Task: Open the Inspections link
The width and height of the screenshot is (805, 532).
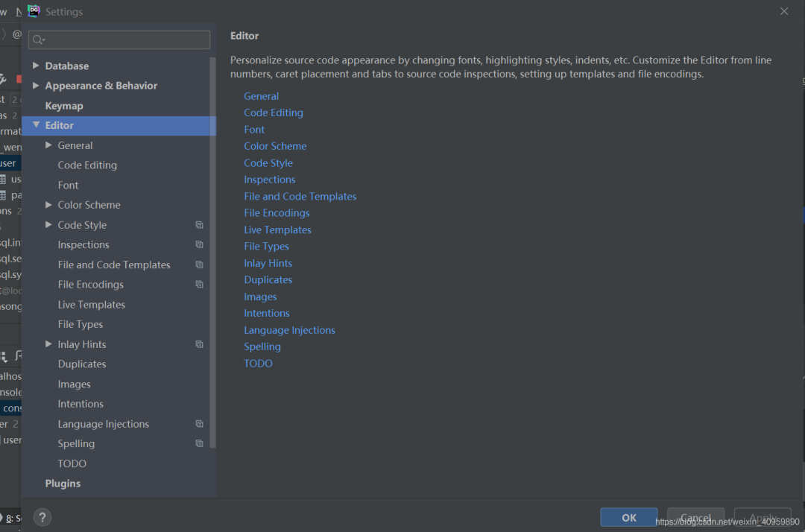Action: [270, 180]
